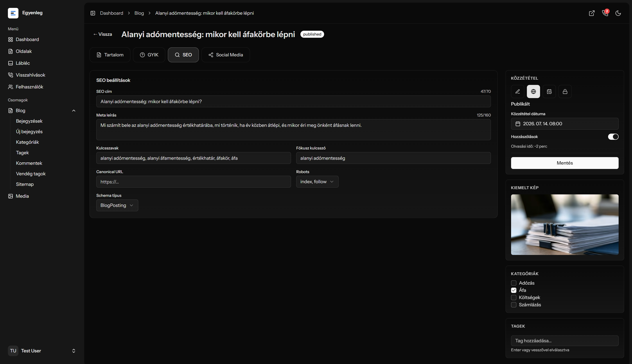Open Sitemap under Blog

click(x=25, y=184)
